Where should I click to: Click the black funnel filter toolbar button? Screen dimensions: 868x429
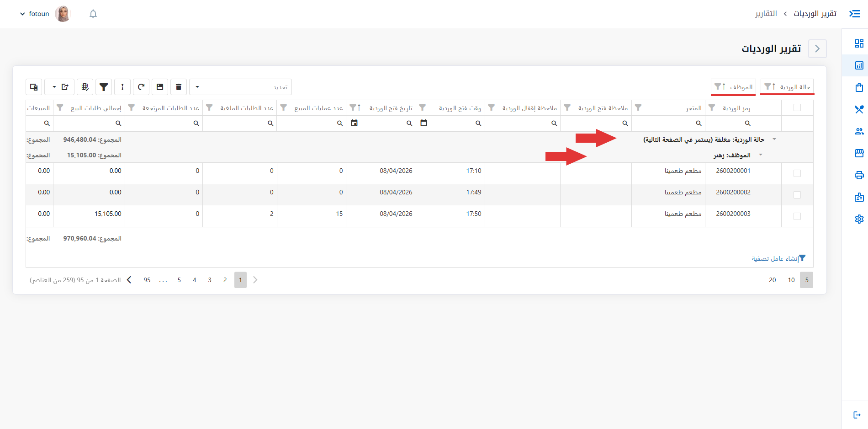(x=104, y=87)
